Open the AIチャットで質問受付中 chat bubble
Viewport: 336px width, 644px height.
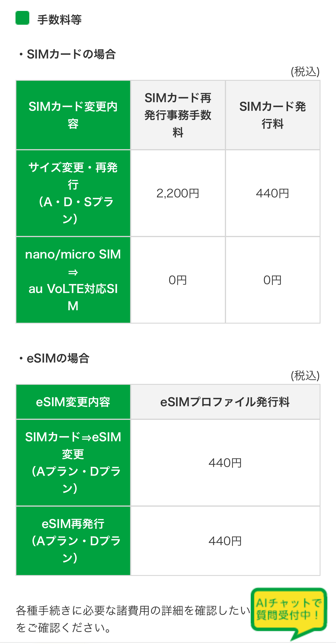click(288, 610)
